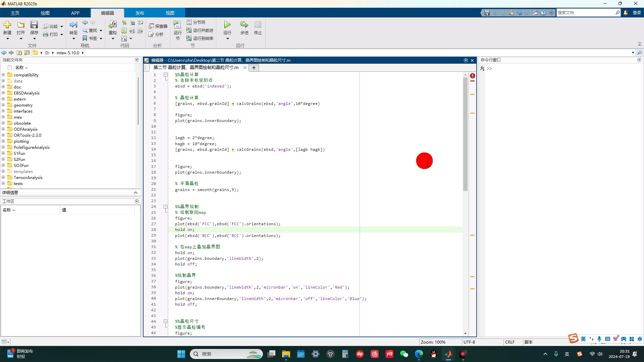Image resolution: width=644 pixels, height=362 pixels.
Task: Expand the EBSDAnalysis folder node
Action: [3, 93]
